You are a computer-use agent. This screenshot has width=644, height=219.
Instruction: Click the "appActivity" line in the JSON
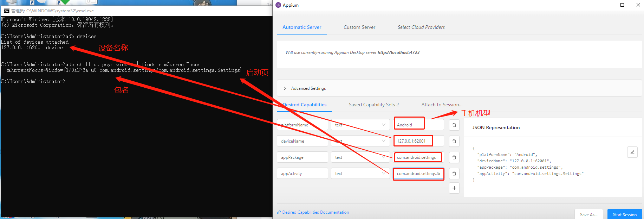click(x=530, y=174)
